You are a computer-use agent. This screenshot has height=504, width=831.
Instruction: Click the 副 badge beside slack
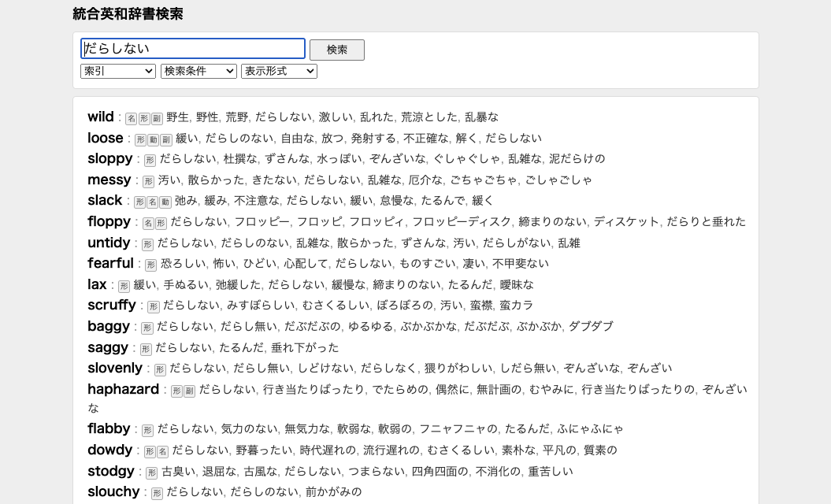(x=168, y=201)
